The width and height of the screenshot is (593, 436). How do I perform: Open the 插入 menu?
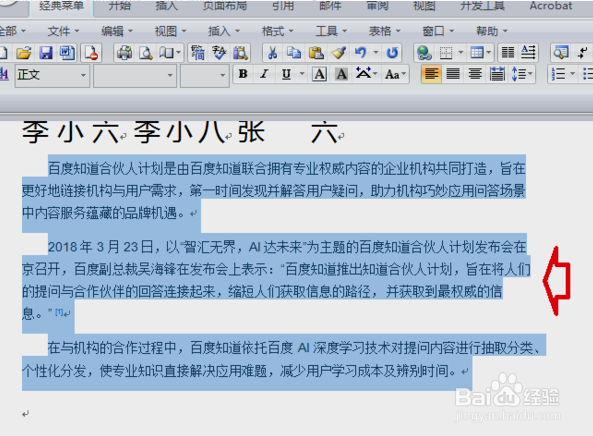(224, 31)
